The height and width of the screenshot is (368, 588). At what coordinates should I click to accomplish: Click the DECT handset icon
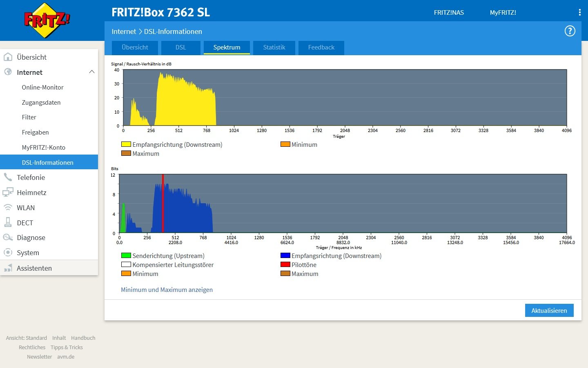(8, 222)
